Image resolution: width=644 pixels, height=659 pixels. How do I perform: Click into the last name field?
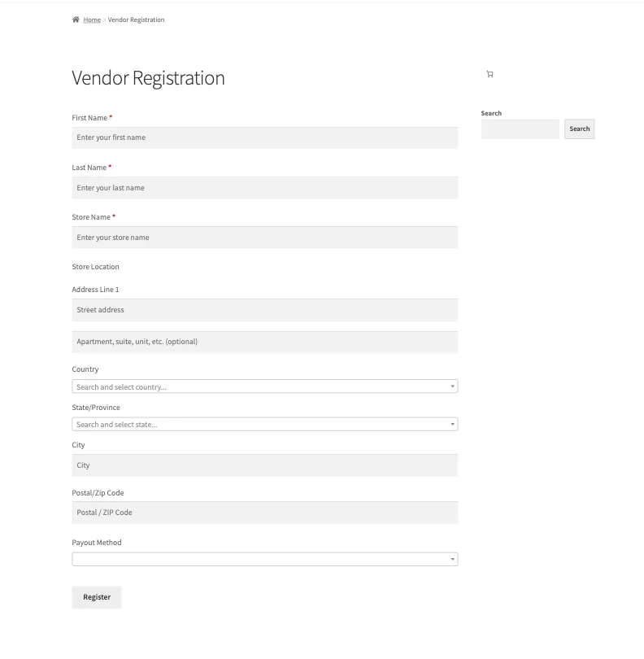tap(264, 188)
